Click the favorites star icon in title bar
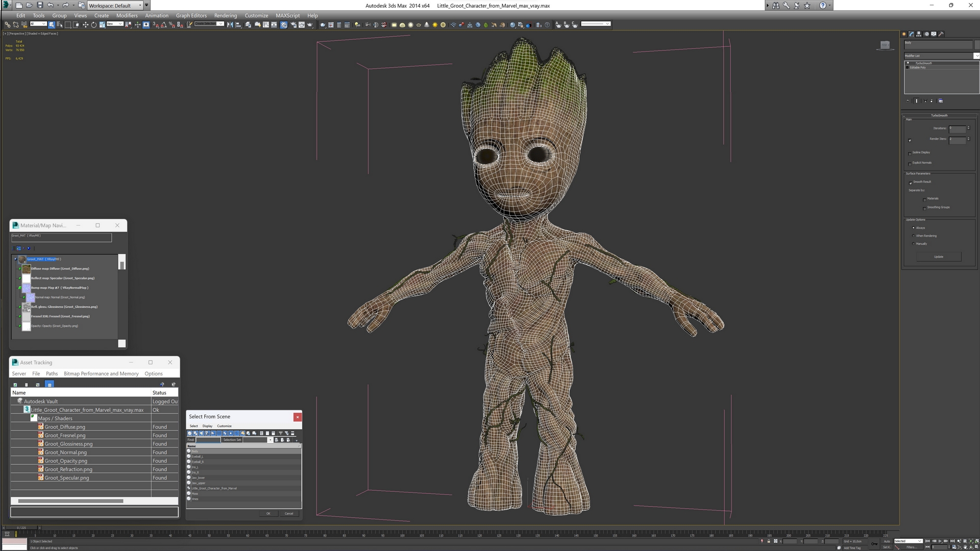The height and width of the screenshot is (551, 980). pyautogui.click(x=807, y=5)
